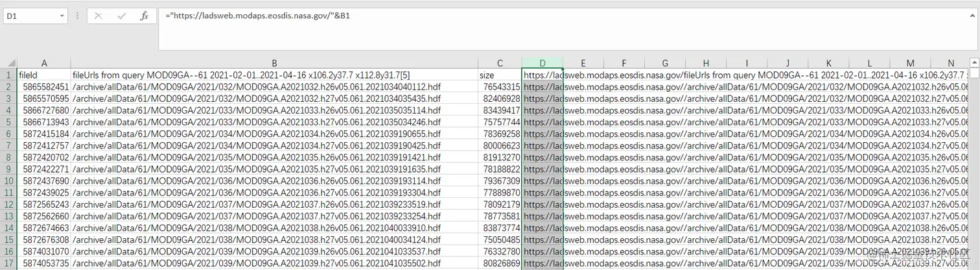Click the vertical scrollbar up arrow

[974, 63]
